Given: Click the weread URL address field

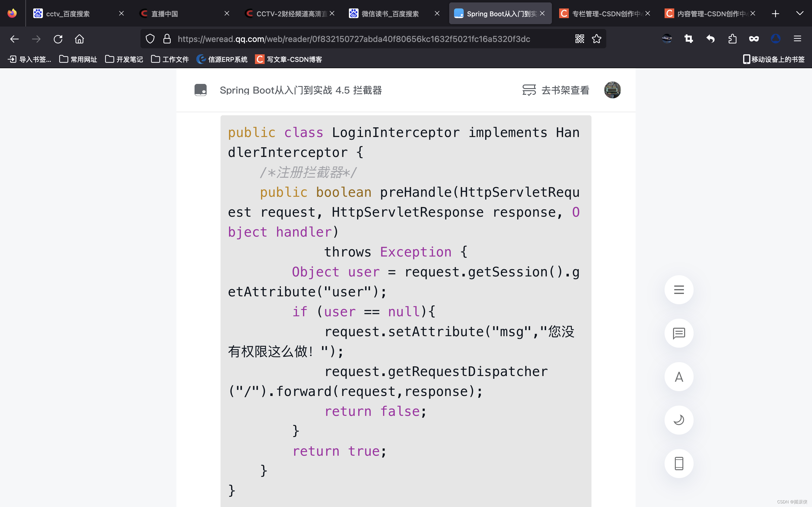Looking at the screenshot, I should click(x=352, y=39).
